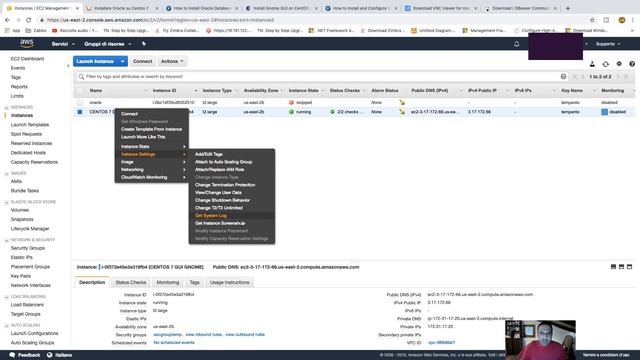Open view inbound rules link

(204, 335)
